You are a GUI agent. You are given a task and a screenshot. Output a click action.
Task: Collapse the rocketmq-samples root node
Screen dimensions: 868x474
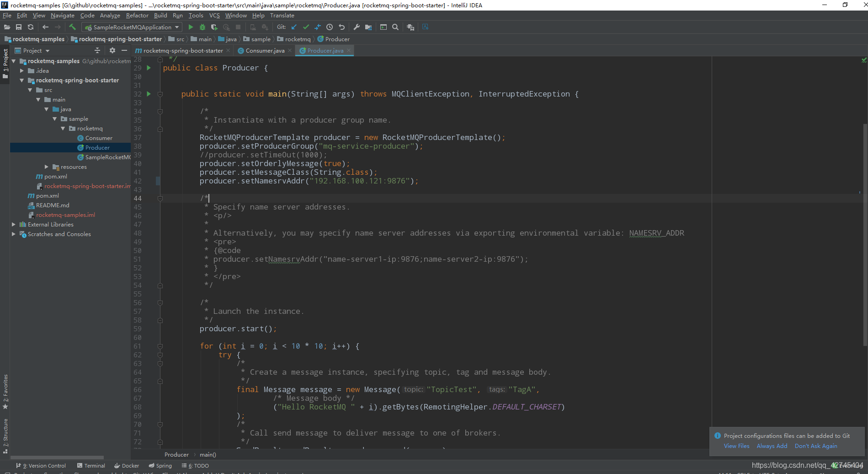coord(14,61)
